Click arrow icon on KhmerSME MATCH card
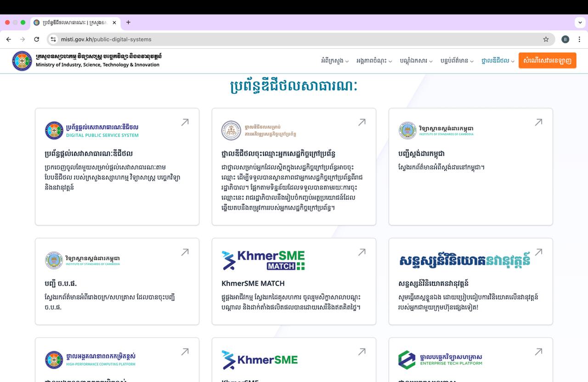 point(362,252)
